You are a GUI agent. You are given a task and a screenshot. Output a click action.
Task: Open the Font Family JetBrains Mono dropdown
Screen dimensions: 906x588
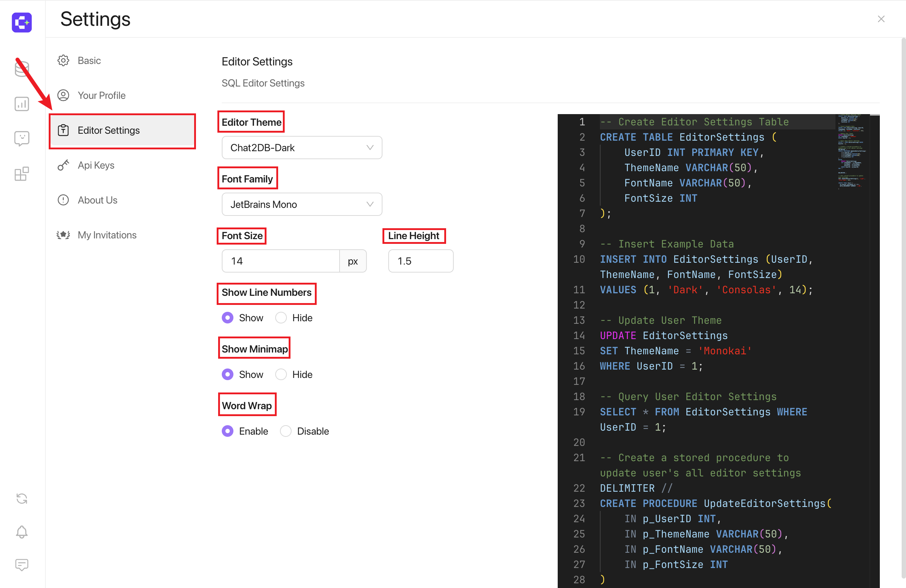point(302,204)
